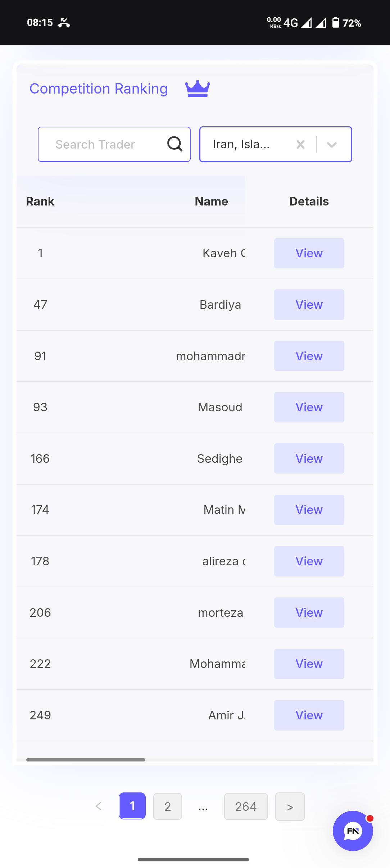390x868 pixels.
Task: Open the FN chat support bubble
Action: (353, 831)
